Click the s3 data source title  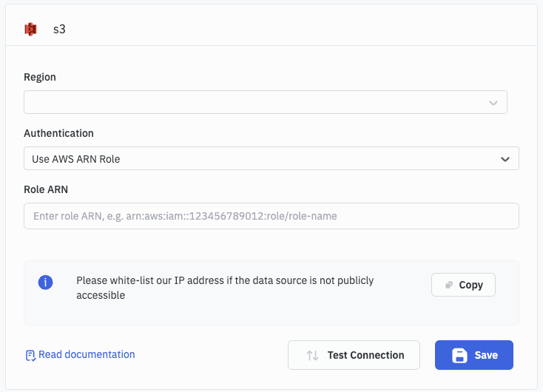tap(59, 30)
